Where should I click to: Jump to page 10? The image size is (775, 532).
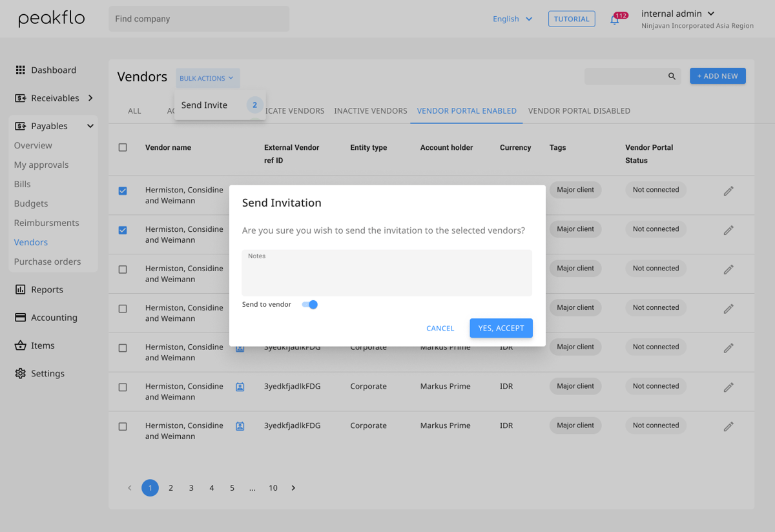273,488
